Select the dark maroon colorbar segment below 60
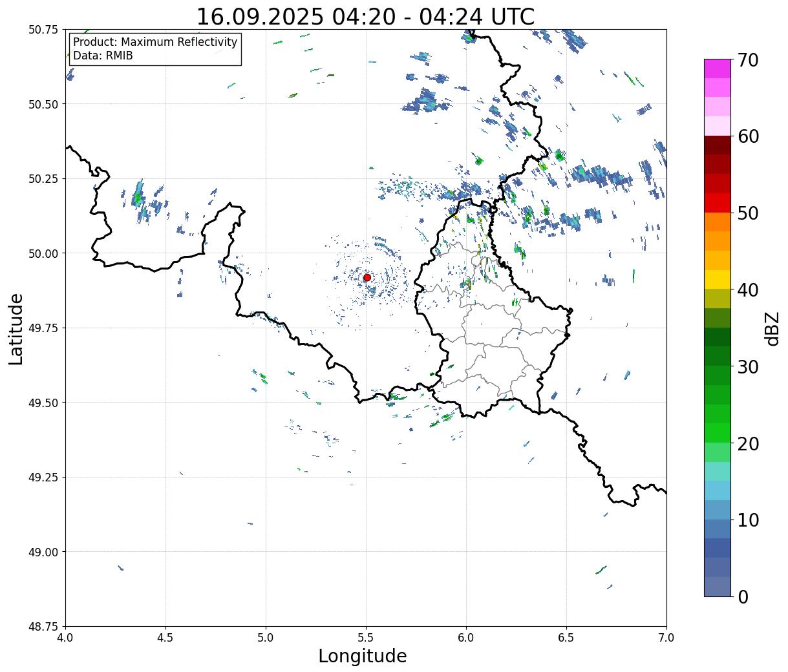 [x=717, y=145]
